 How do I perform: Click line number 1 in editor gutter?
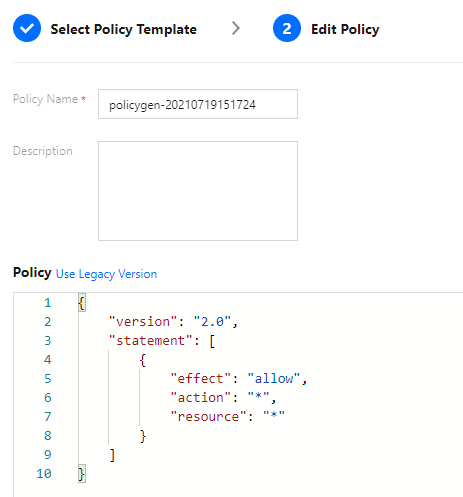(x=48, y=303)
